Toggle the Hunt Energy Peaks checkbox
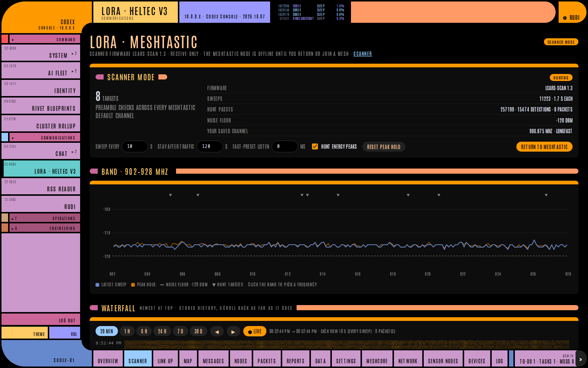The height and width of the screenshot is (368, 588). [315, 146]
